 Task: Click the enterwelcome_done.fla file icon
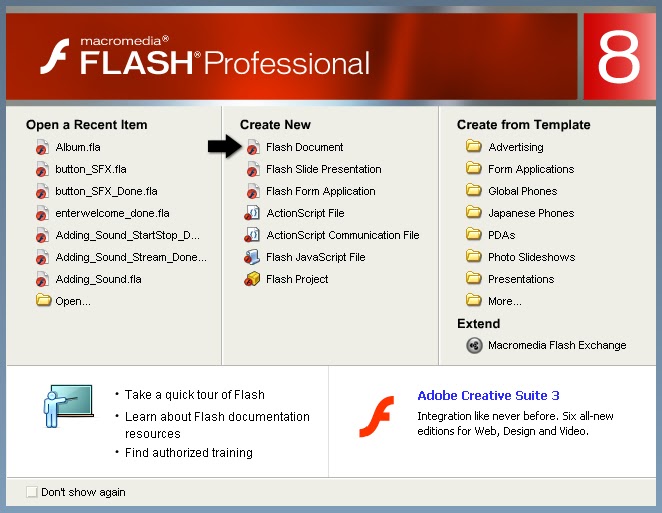tap(42, 213)
